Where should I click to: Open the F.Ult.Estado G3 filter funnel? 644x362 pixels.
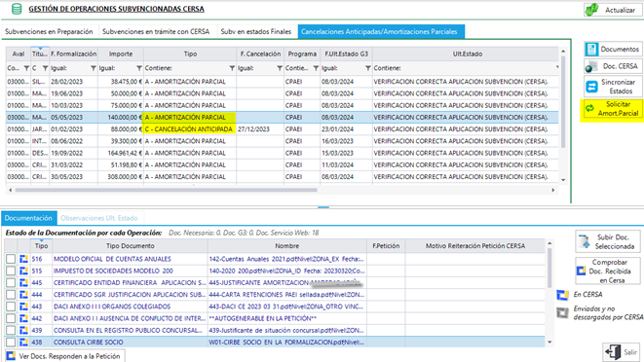[368, 68]
